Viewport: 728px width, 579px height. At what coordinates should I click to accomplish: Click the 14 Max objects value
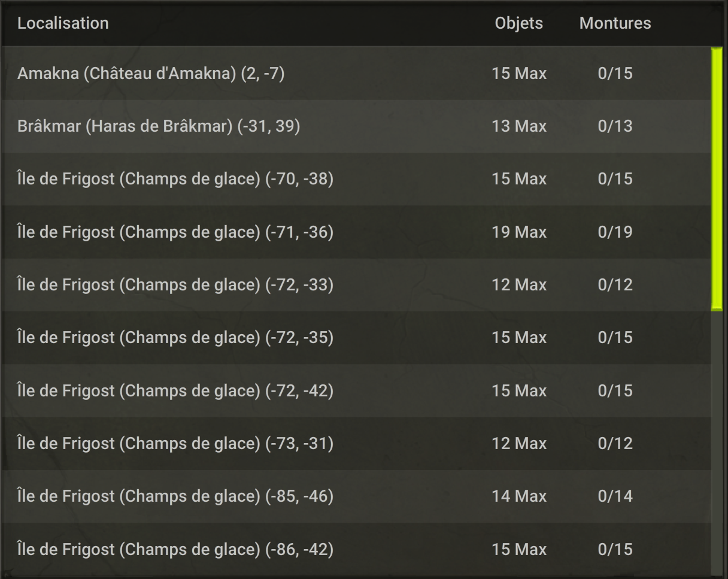[x=519, y=496]
